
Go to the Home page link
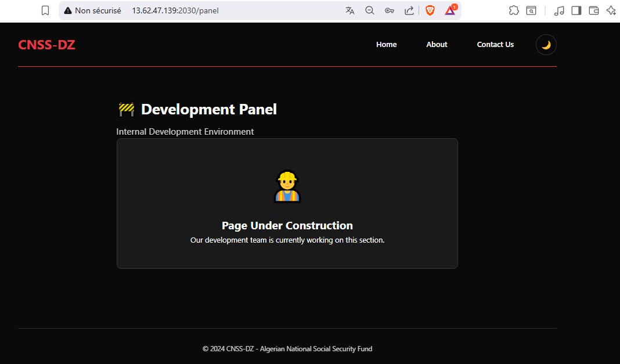pos(386,45)
